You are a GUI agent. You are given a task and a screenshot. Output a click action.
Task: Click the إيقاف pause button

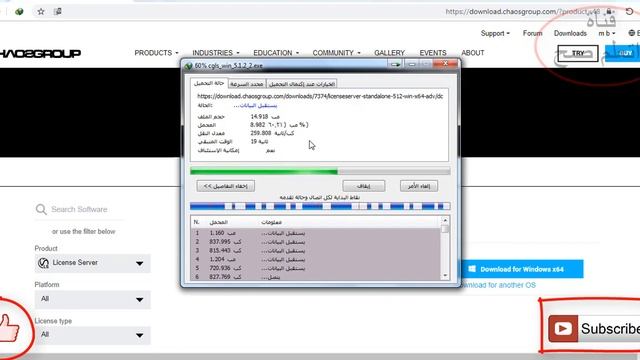pos(364,186)
